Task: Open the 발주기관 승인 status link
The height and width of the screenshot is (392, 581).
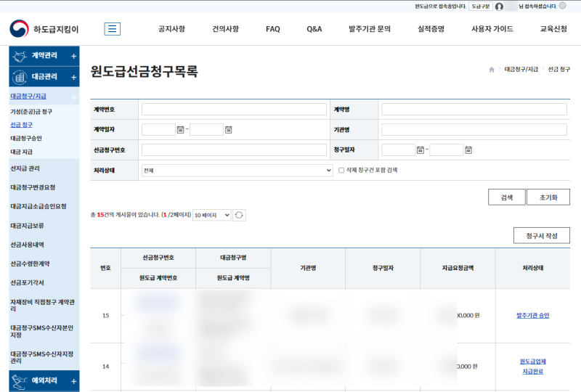Action: [533, 315]
